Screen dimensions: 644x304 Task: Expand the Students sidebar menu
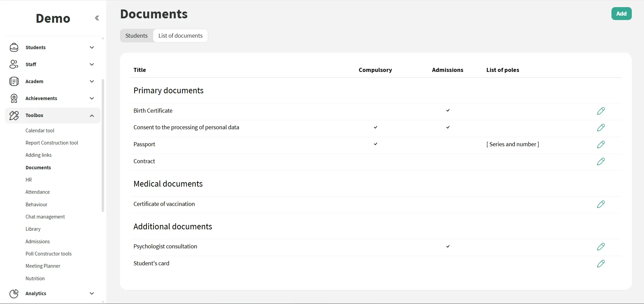coord(92,47)
